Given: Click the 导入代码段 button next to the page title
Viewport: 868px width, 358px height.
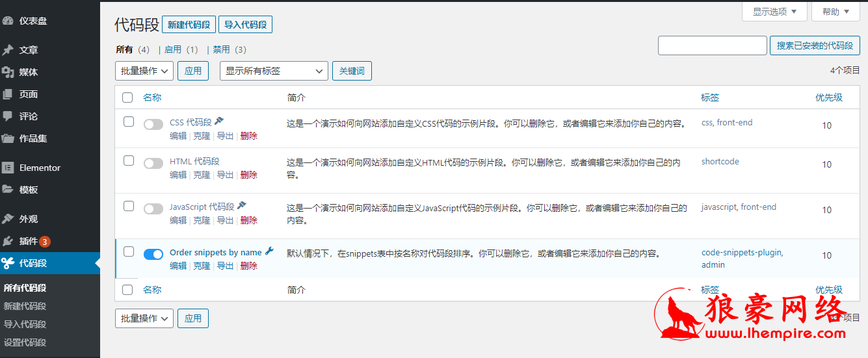Looking at the screenshot, I should point(245,25).
